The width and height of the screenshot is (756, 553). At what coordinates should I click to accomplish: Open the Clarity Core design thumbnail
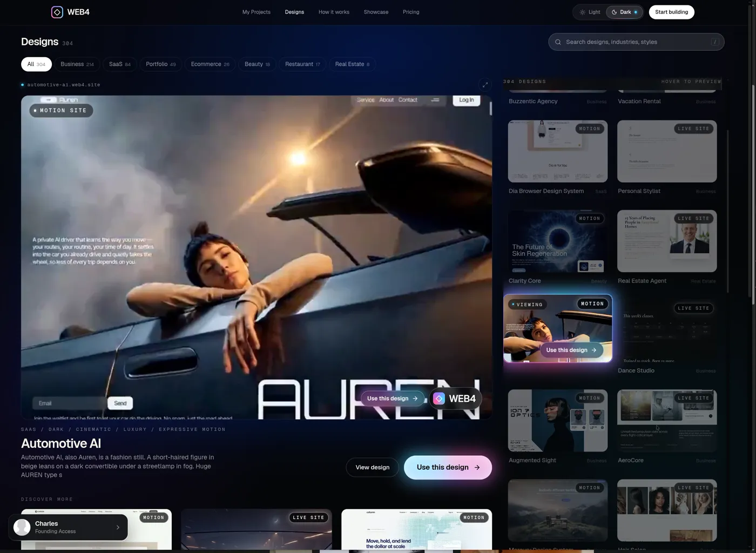pos(558,241)
